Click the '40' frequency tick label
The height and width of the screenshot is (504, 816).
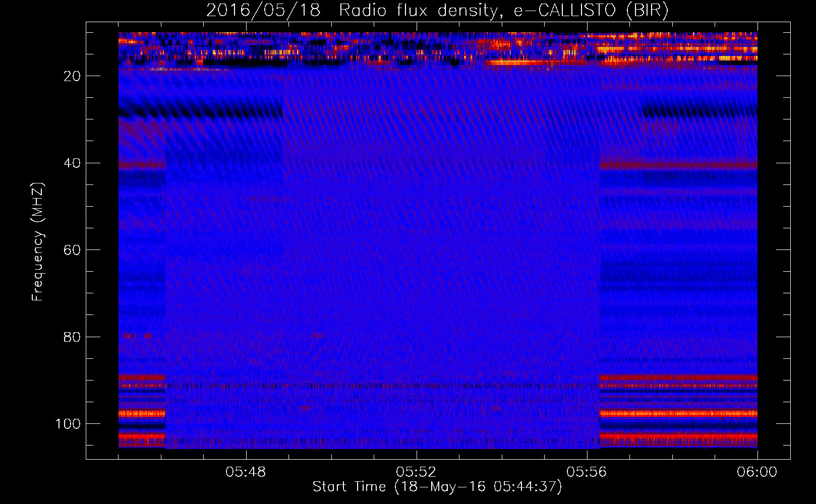tap(73, 163)
